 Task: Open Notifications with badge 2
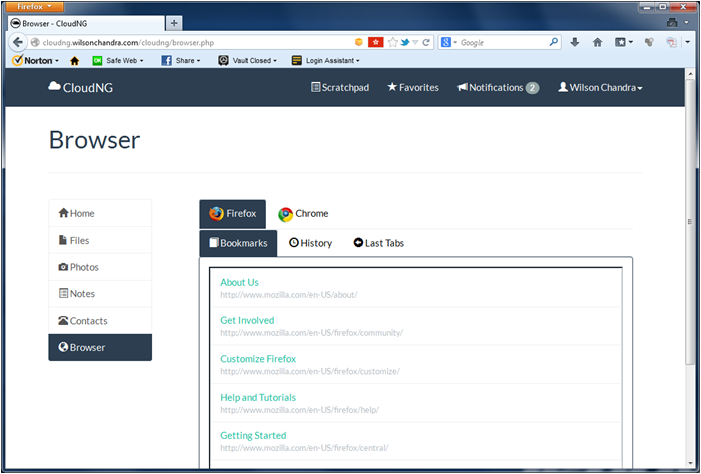[498, 87]
